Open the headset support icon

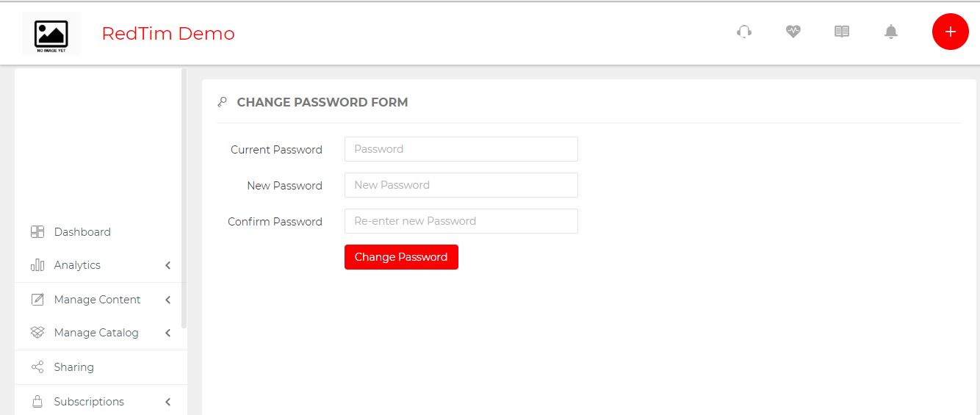click(744, 32)
